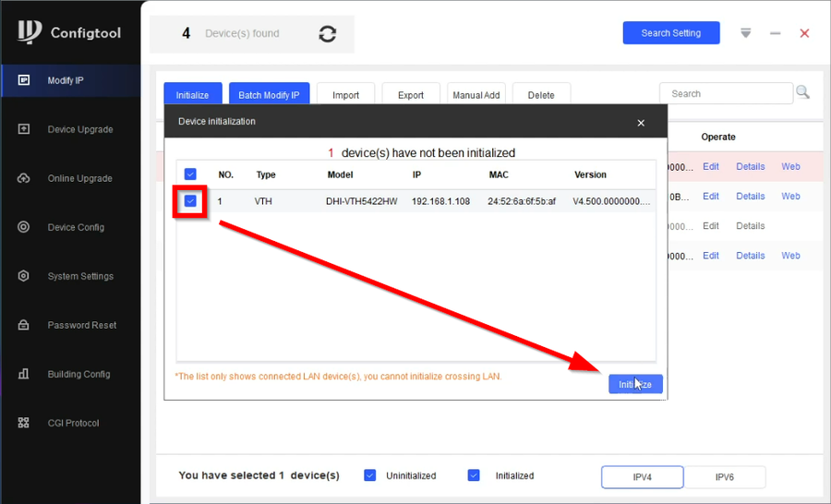This screenshot has width=831, height=504.
Task: Switch to the IPV6 tab
Action: pyautogui.click(x=725, y=477)
